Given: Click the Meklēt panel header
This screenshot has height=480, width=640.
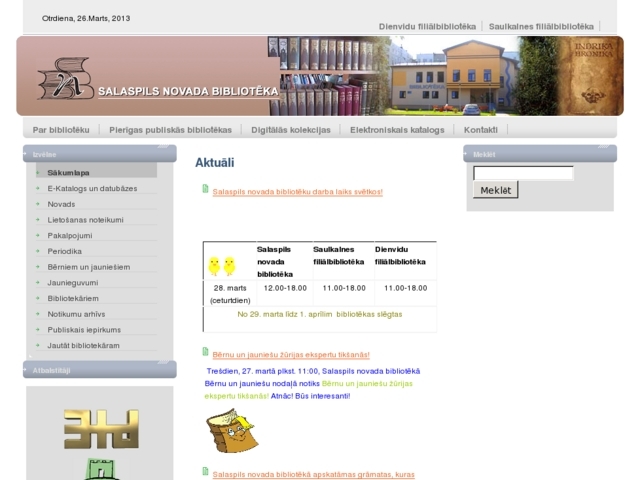Looking at the screenshot, I should tap(540, 154).
